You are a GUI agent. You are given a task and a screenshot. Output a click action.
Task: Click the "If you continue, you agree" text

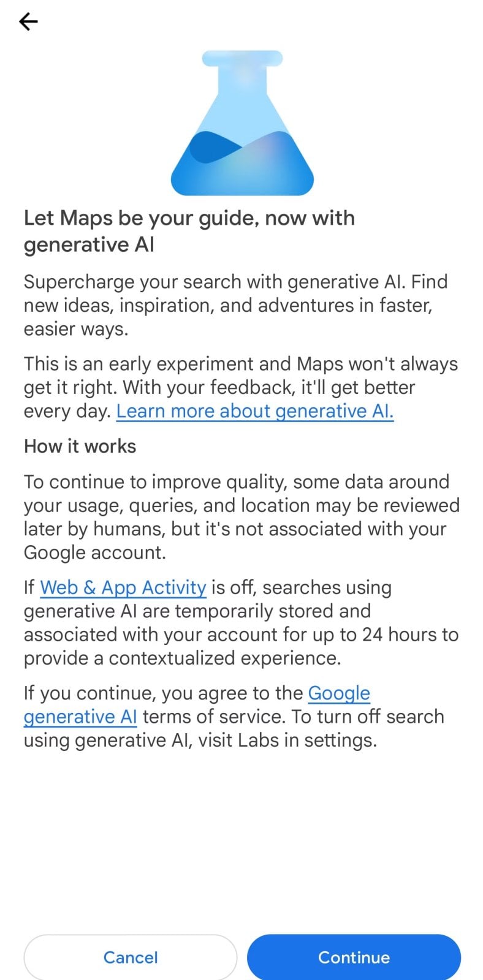coord(163,693)
